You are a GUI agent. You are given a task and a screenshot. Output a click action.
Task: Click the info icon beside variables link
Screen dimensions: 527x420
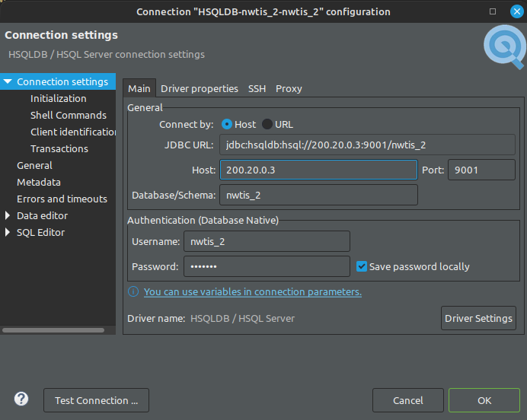tap(133, 291)
